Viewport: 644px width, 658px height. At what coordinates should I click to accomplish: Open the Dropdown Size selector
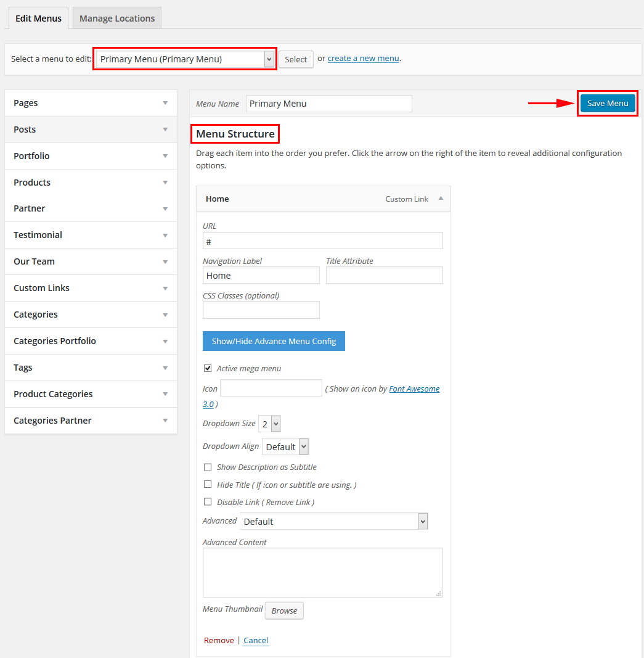269,424
